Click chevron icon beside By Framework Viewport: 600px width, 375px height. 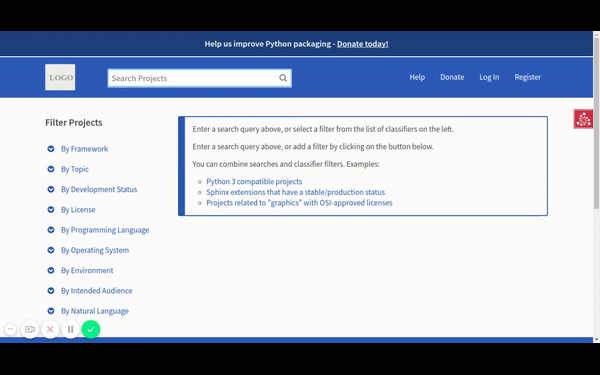coord(51,149)
